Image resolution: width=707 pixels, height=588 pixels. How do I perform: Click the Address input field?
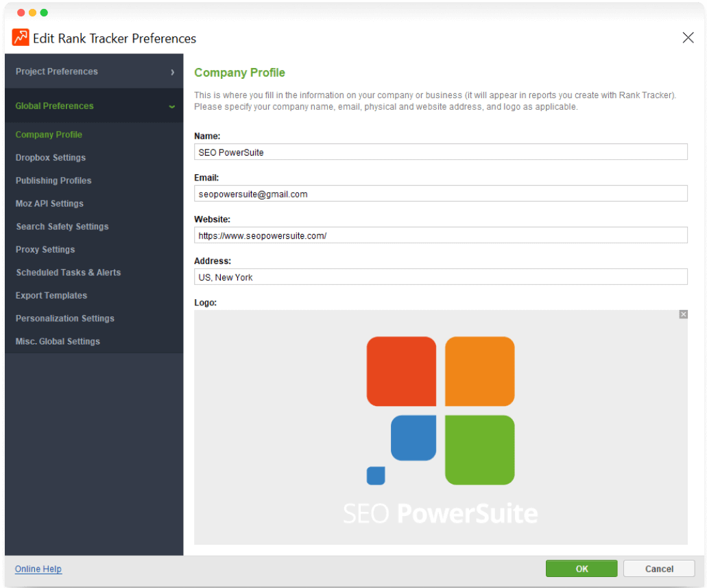pos(440,277)
